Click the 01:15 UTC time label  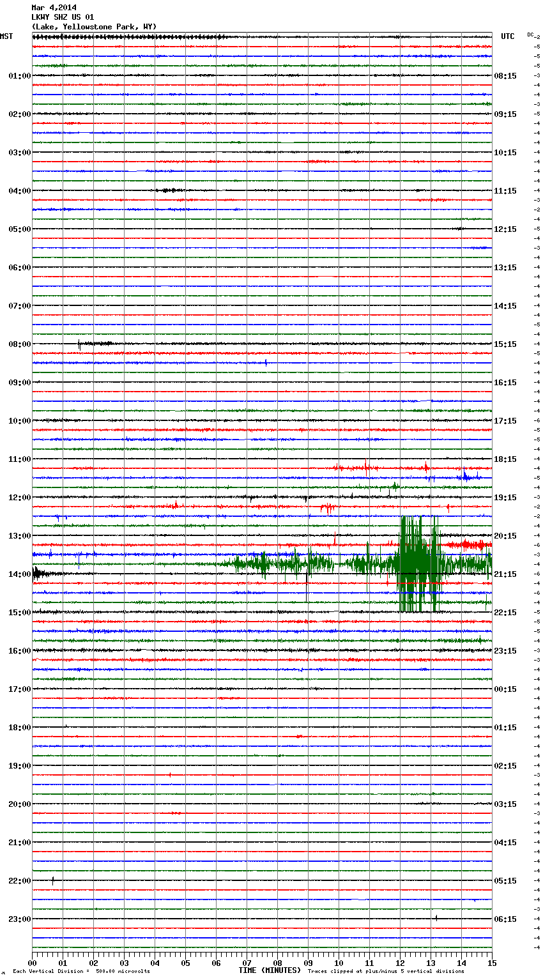[x=505, y=728]
